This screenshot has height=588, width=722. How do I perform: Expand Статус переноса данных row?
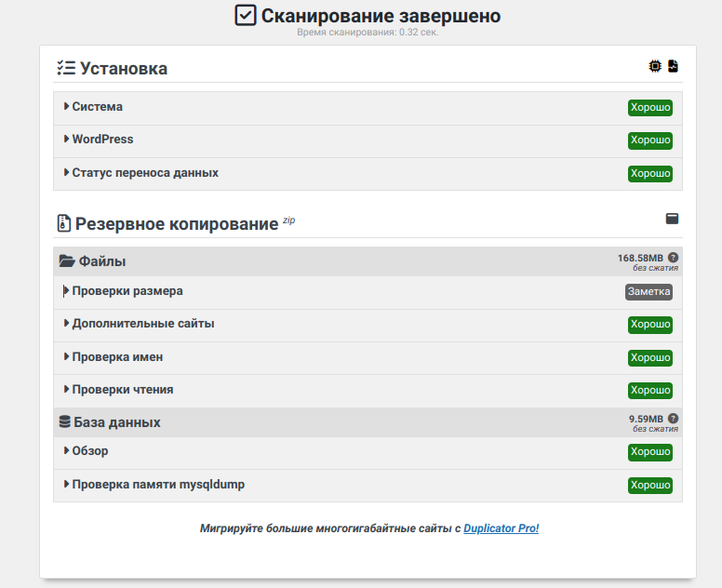pos(144,173)
